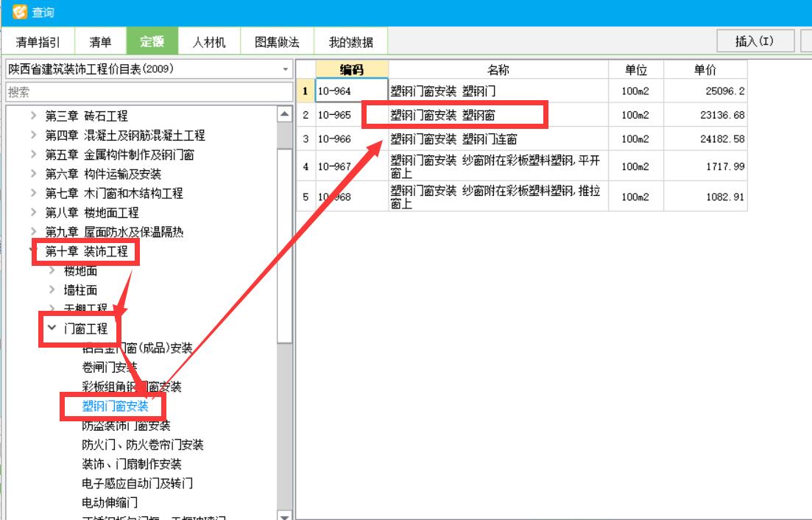Click tree scrollbar down arrow
Screen dimensions: 812x520
[x=285, y=515]
